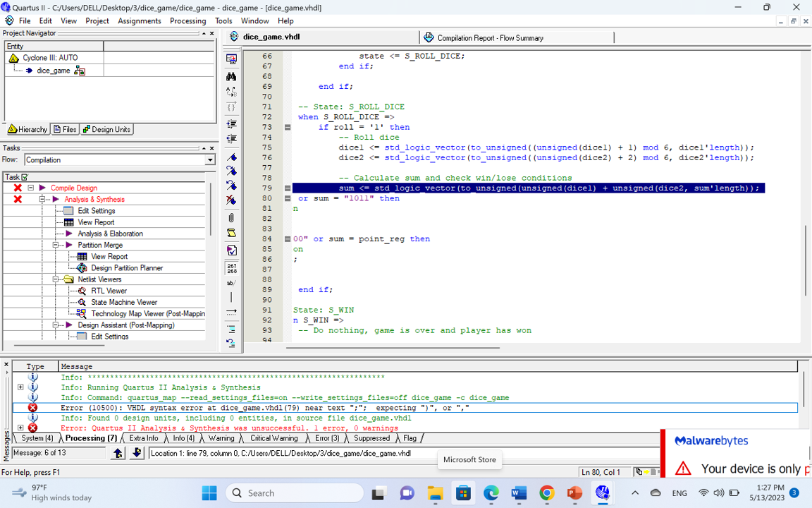Viewport: 812px width, 508px height.
Task: Open Google Chrome from the taskbar
Action: 546,492
